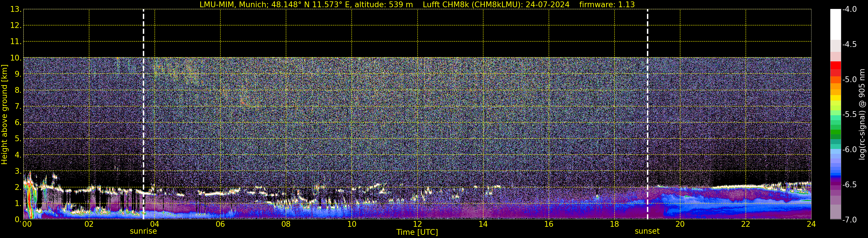
Task: Click the "22" time axis tick label
Action: point(746,224)
